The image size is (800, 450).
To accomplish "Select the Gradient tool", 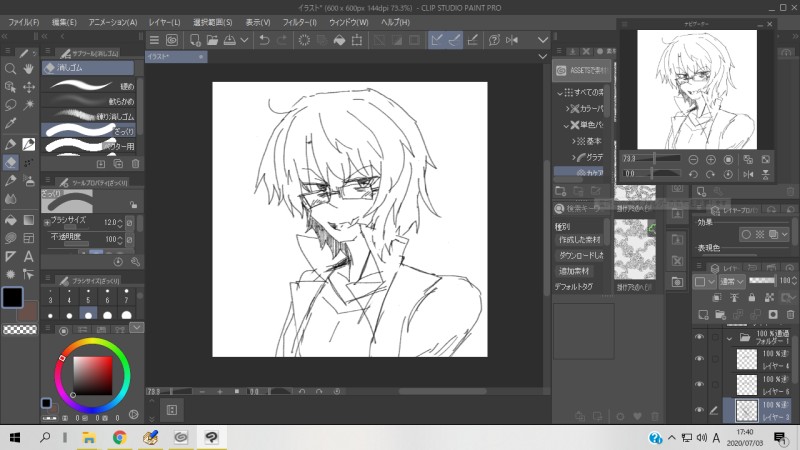I will (x=29, y=220).
